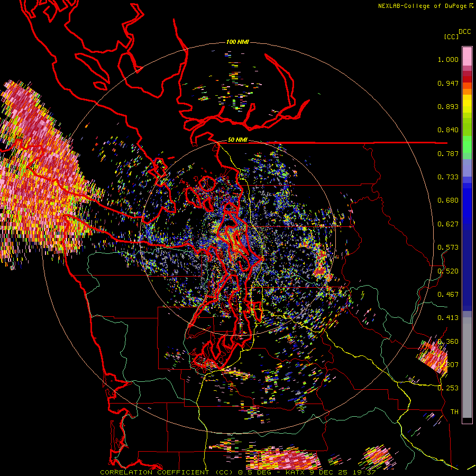The height and width of the screenshot is (476, 476).
Task: Click the Correlation Coefficient caption at bottom
Action: (x=237, y=472)
